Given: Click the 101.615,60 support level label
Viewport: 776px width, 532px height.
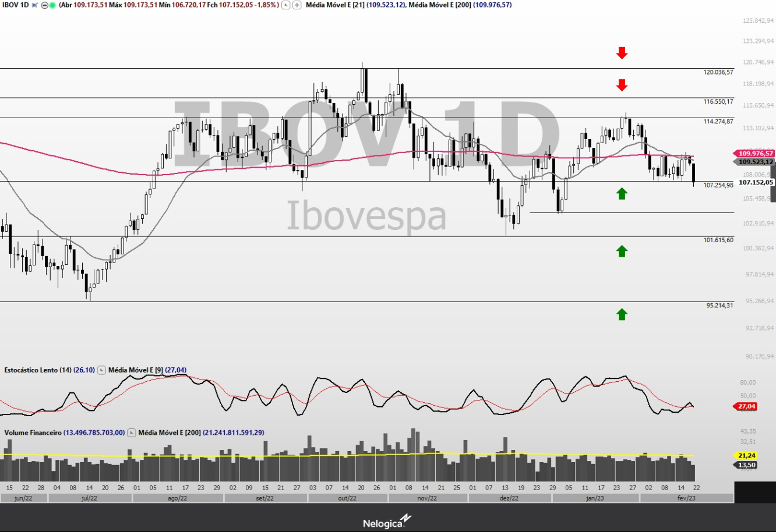Looking at the screenshot, I should (x=718, y=240).
